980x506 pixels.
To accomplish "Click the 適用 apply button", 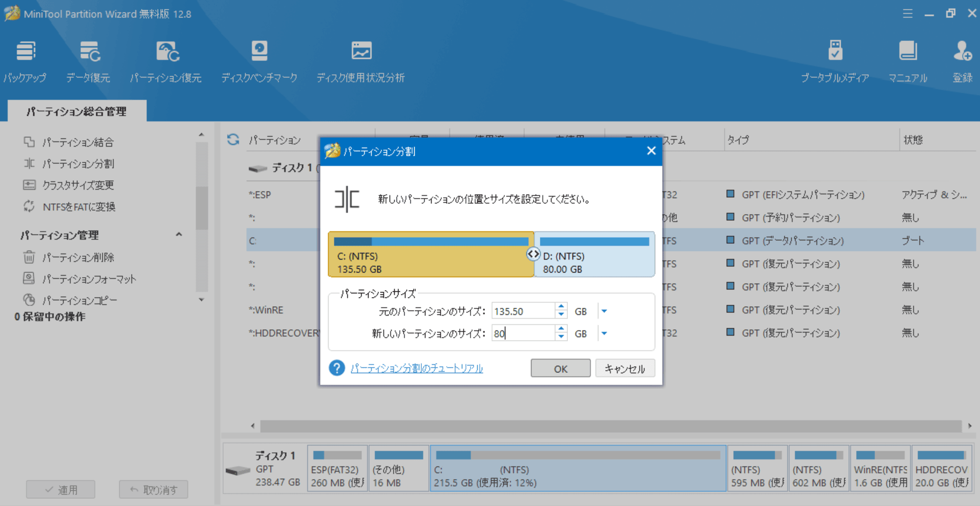I will [60, 490].
